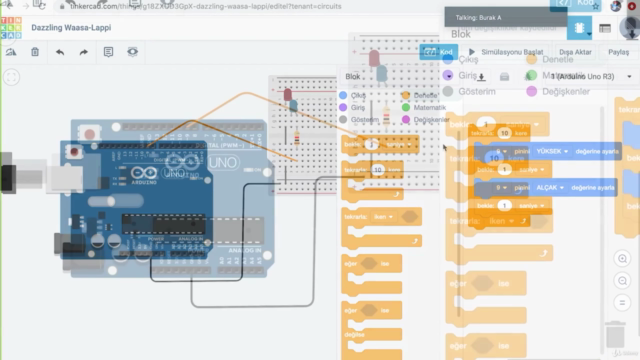Toggle notes visibility eye icon
Screen dimensions: 640x360
[133, 52]
